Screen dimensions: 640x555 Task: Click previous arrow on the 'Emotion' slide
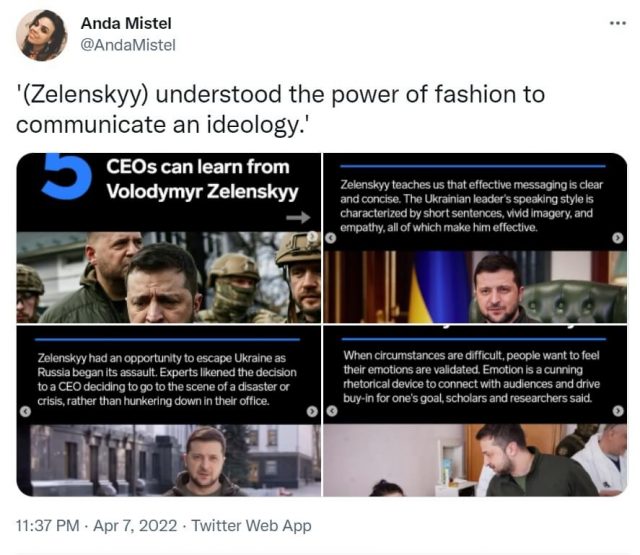pyautogui.click(x=331, y=411)
